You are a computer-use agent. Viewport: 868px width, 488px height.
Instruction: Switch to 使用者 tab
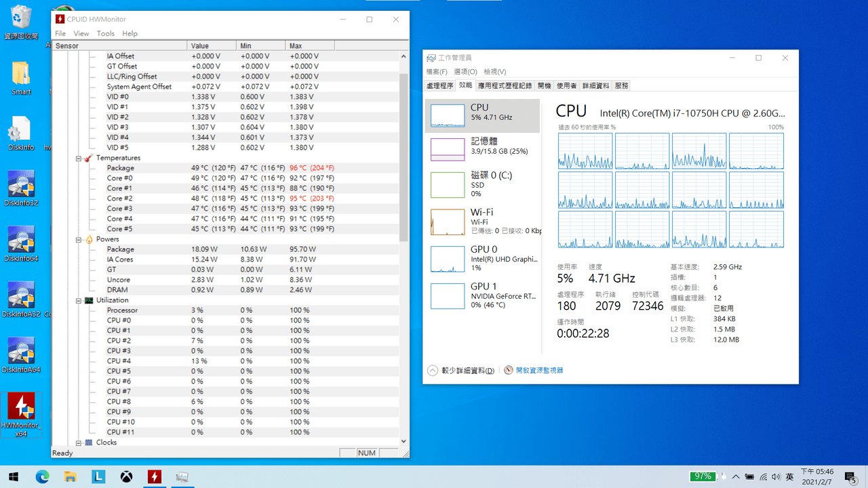567,86
